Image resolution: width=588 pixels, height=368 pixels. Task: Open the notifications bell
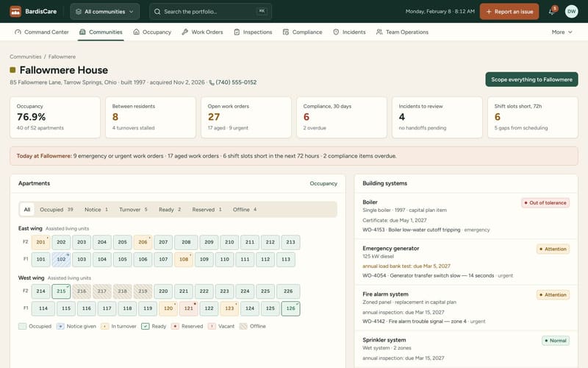(552, 12)
